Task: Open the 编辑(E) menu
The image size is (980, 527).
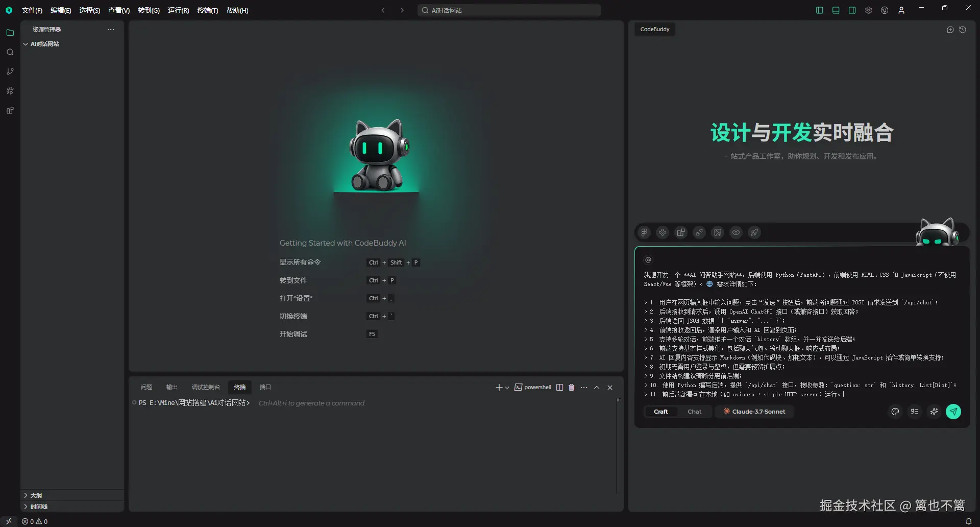Action: pyautogui.click(x=61, y=10)
